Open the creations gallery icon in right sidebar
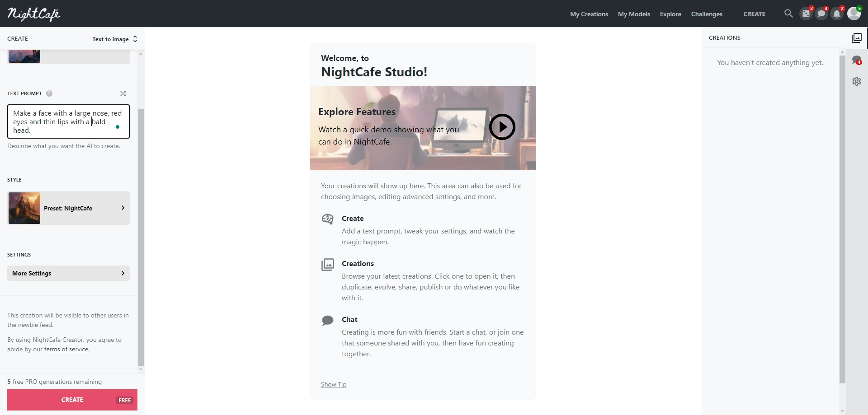The width and height of the screenshot is (868, 415). point(857,38)
